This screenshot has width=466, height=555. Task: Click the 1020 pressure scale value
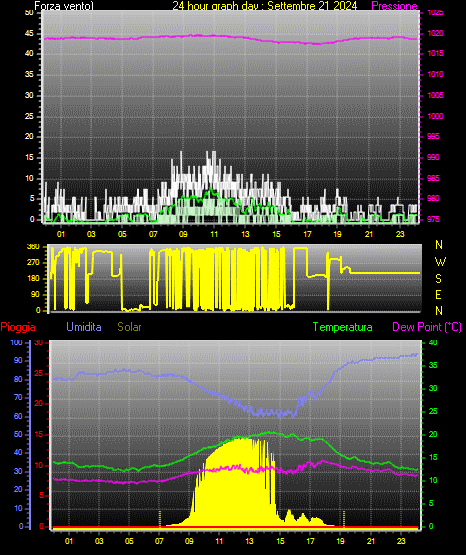435,33
